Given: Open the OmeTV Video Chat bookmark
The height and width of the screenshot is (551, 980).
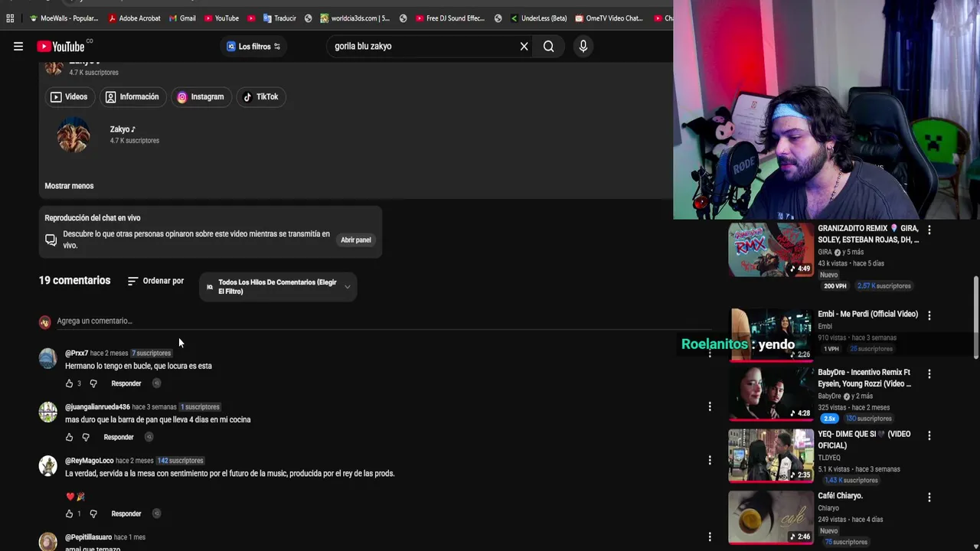Looking at the screenshot, I should click(609, 18).
